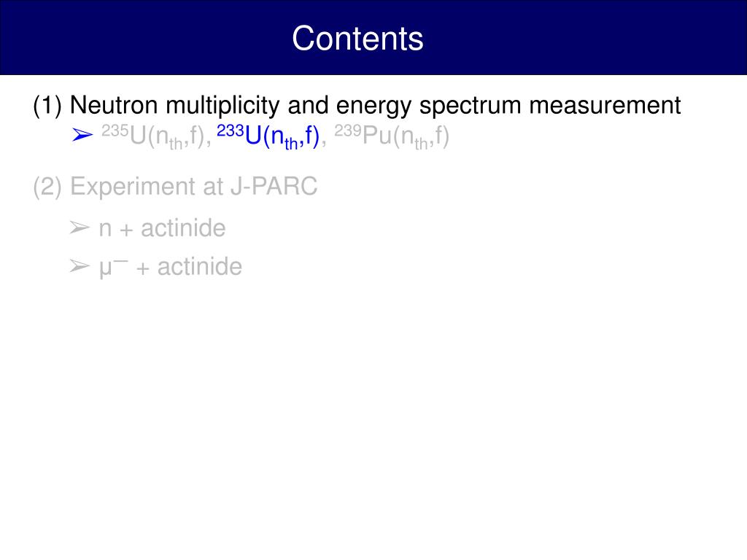Select the 235U(nth,f) reaction entry
This screenshot has height=560, width=747.
click(156, 136)
